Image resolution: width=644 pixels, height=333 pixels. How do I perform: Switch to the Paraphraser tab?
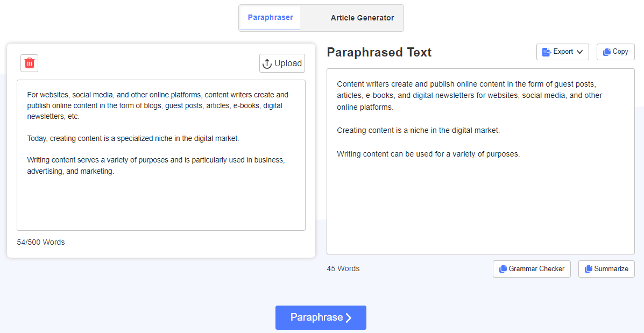(x=270, y=18)
